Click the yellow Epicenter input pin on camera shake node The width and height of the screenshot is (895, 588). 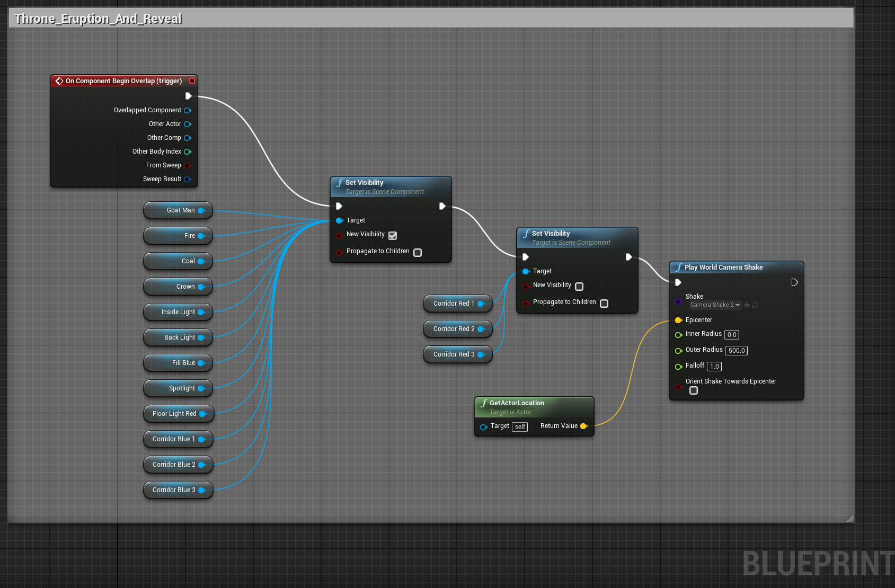click(x=679, y=320)
